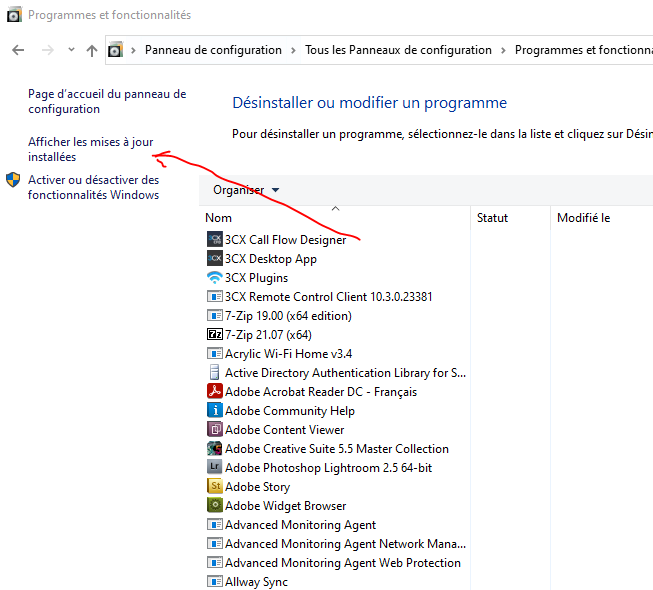
Task: Click the address bar control panel icon
Action: click(x=115, y=50)
